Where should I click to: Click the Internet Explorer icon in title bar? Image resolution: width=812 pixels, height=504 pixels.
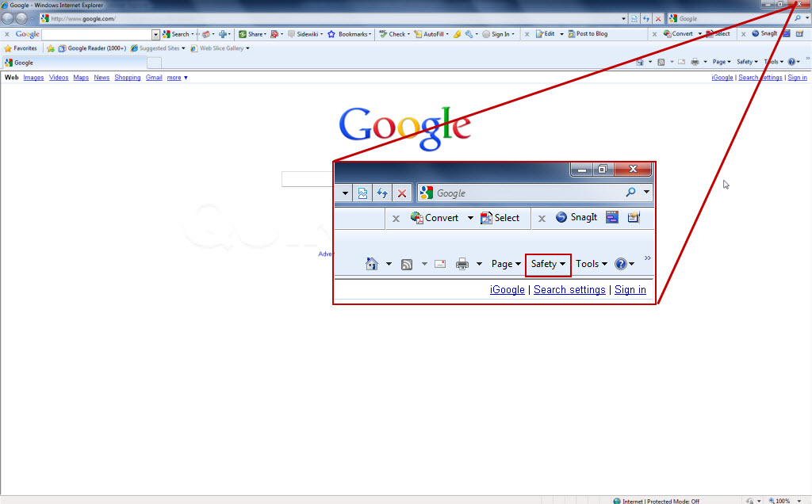[x=5, y=6]
